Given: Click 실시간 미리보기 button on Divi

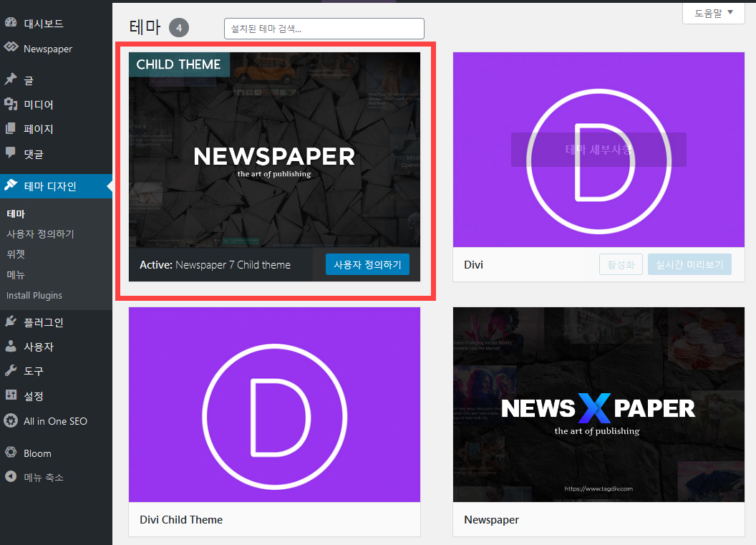Looking at the screenshot, I should point(689,264).
